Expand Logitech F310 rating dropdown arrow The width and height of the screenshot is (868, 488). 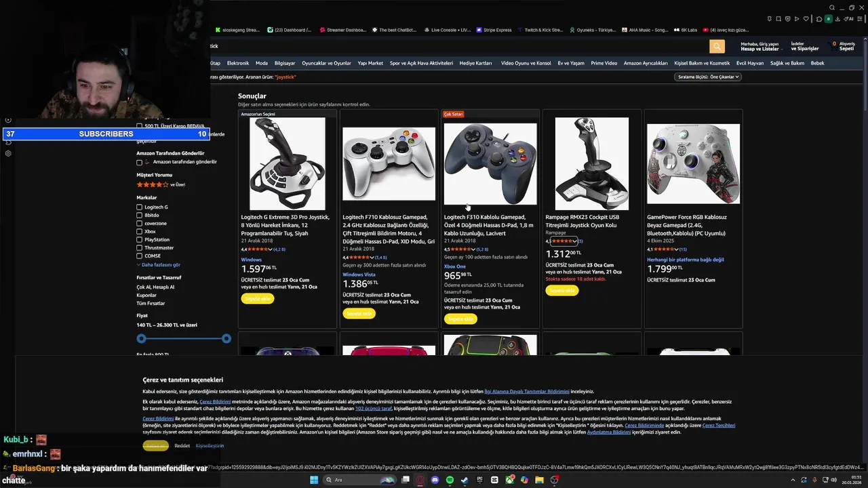[x=473, y=249]
